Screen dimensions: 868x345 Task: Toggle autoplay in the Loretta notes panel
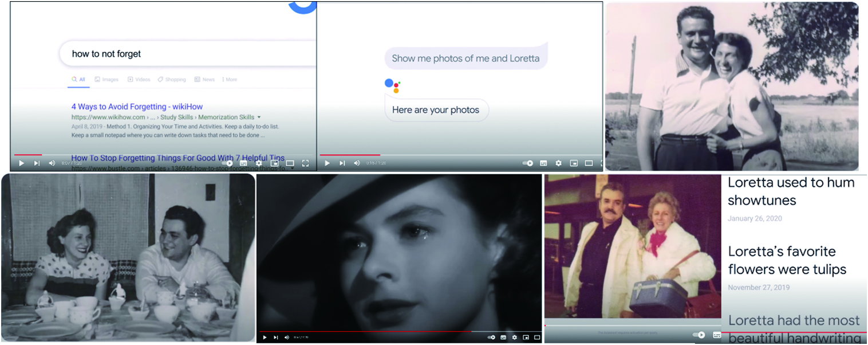[699, 335]
